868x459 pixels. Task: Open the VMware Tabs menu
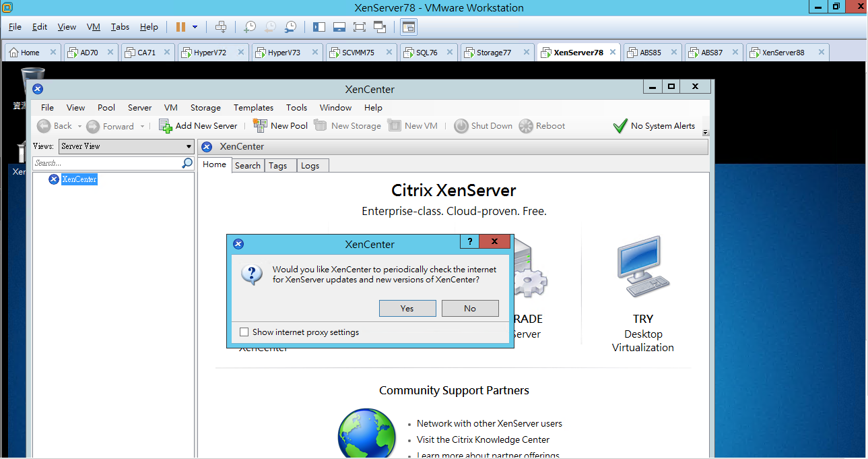tap(120, 27)
